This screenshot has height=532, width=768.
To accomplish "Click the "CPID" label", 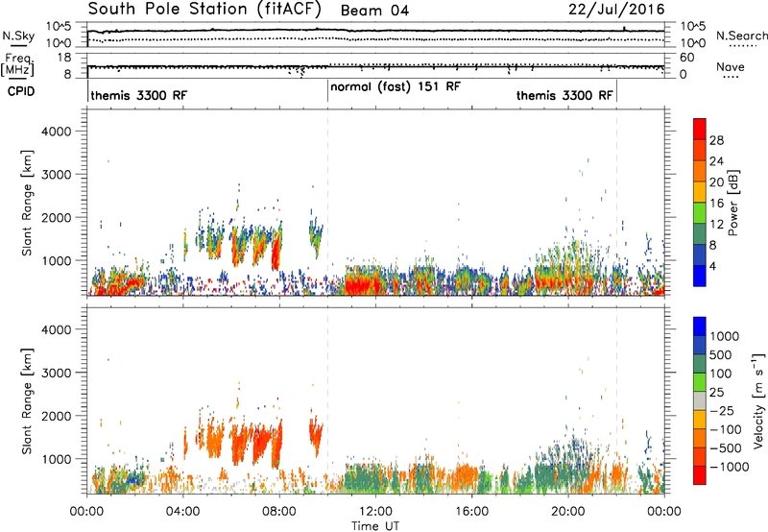I will tap(21, 91).
